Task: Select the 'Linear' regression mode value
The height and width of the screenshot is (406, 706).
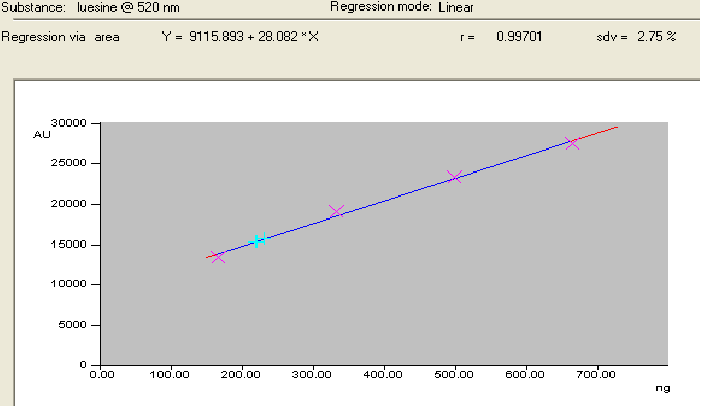Action: 456,8
